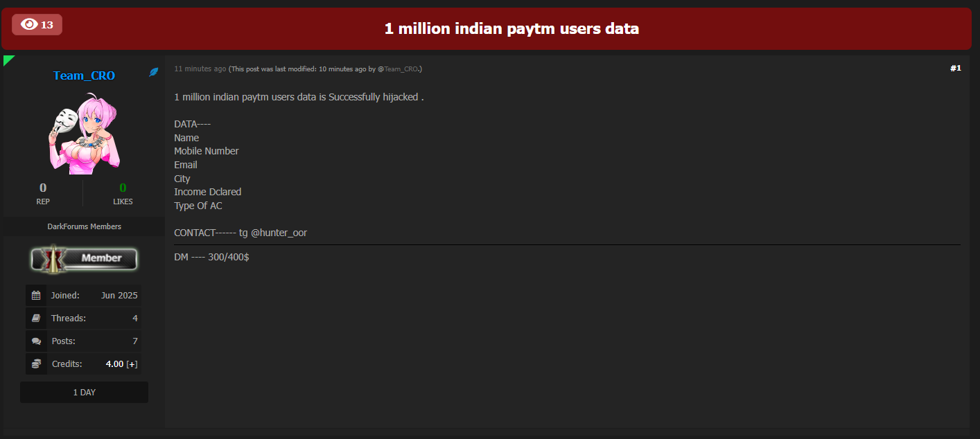Viewport: 980px width, 439px height.
Task: Click the Threads count value 4
Action: point(135,319)
